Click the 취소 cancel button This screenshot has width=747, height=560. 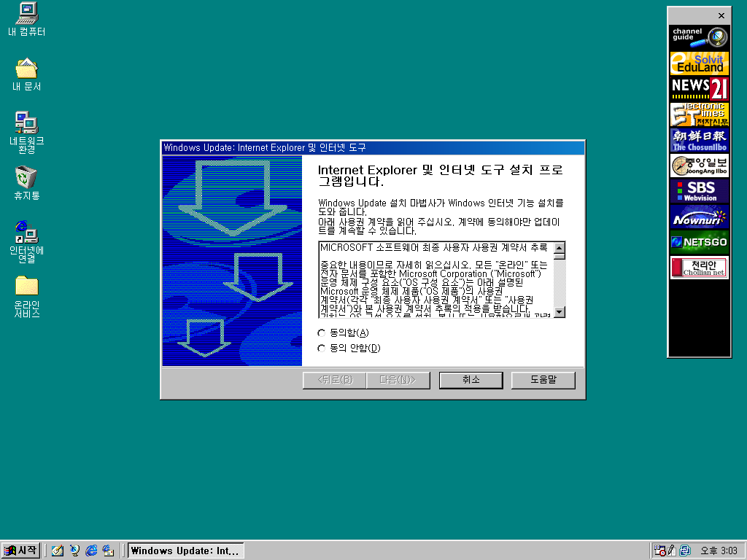(471, 380)
